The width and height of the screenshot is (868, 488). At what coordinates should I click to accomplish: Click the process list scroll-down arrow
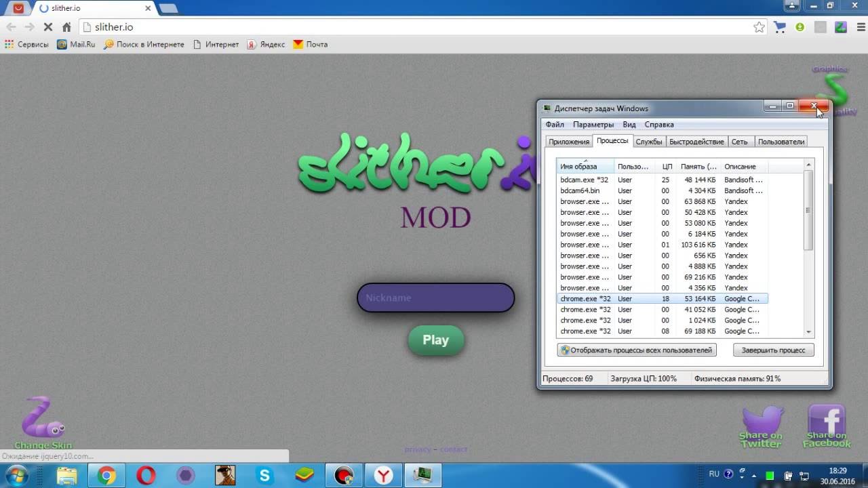click(x=808, y=331)
